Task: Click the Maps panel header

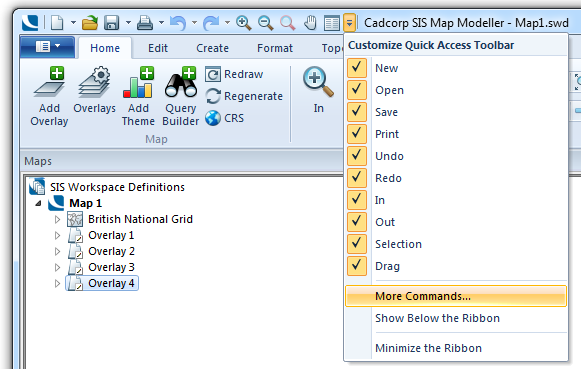Action: point(182,161)
